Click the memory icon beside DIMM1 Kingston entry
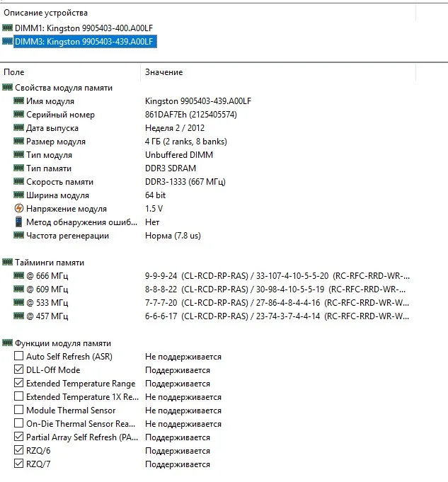This screenshot has height=482, width=448. point(7,28)
